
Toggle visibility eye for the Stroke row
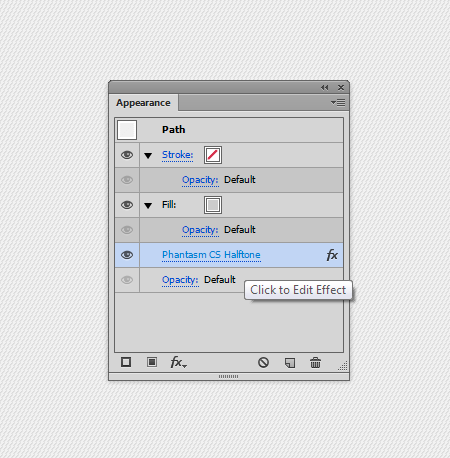click(127, 155)
